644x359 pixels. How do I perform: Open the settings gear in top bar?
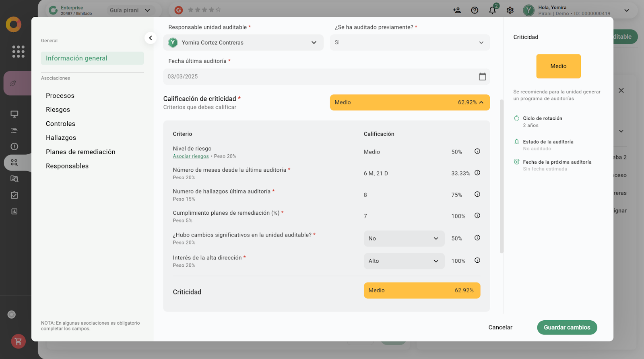510,10
